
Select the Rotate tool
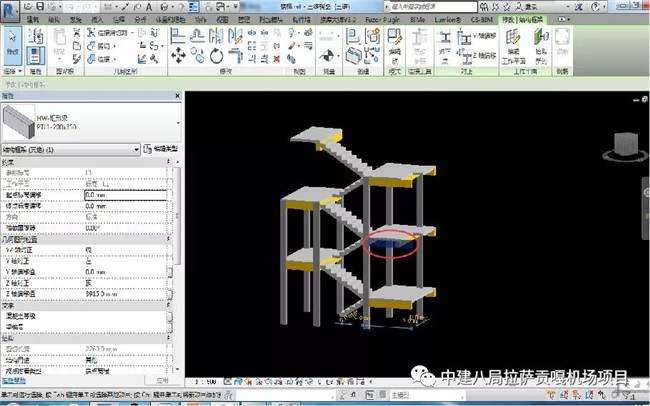point(216,56)
